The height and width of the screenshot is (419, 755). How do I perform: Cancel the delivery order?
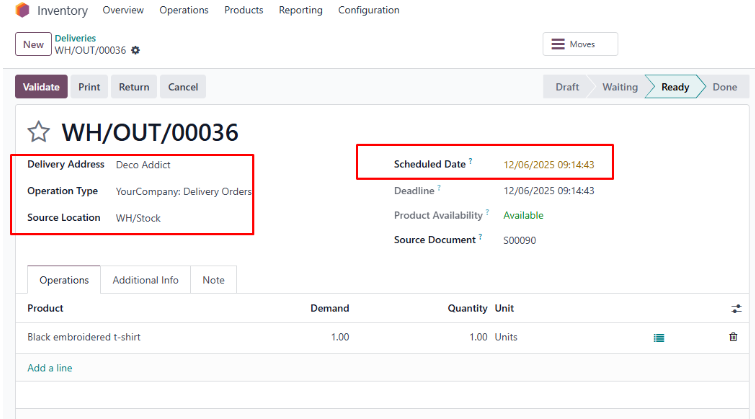[x=183, y=87]
